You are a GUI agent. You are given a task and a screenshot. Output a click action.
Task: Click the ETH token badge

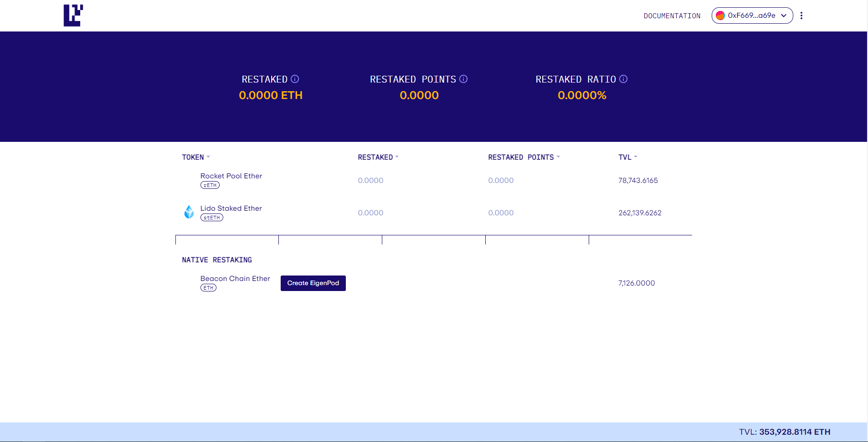coord(208,288)
